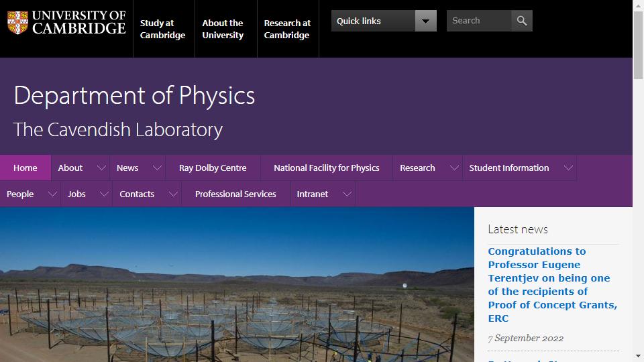The height and width of the screenshot is (362, 644).
Task: Open the Student Information menu item
Action: click(x=509, y=168)
